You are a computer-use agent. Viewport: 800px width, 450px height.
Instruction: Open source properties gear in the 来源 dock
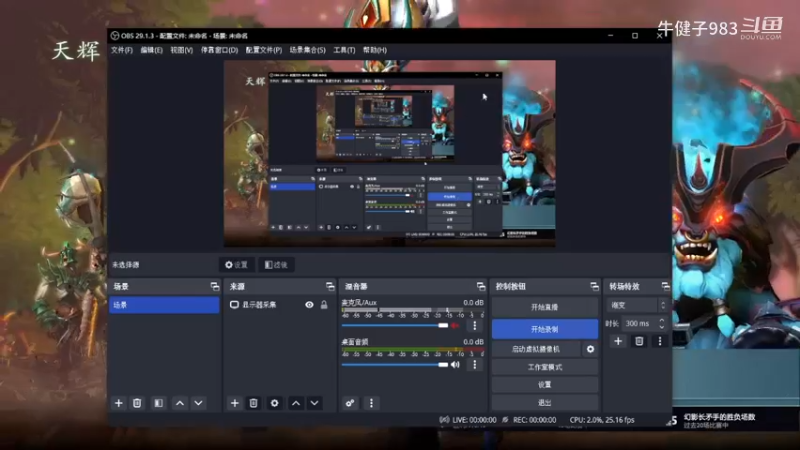[274, 403]
